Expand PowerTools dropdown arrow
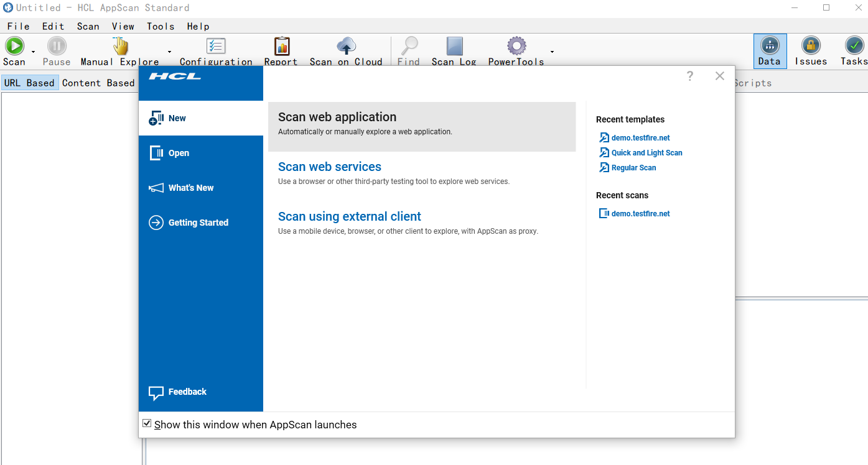868x465 pixels. coord(552,52)
